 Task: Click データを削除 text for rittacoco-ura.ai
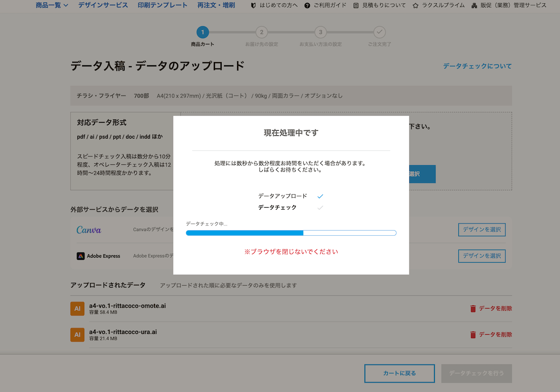(x=496, y=335)
